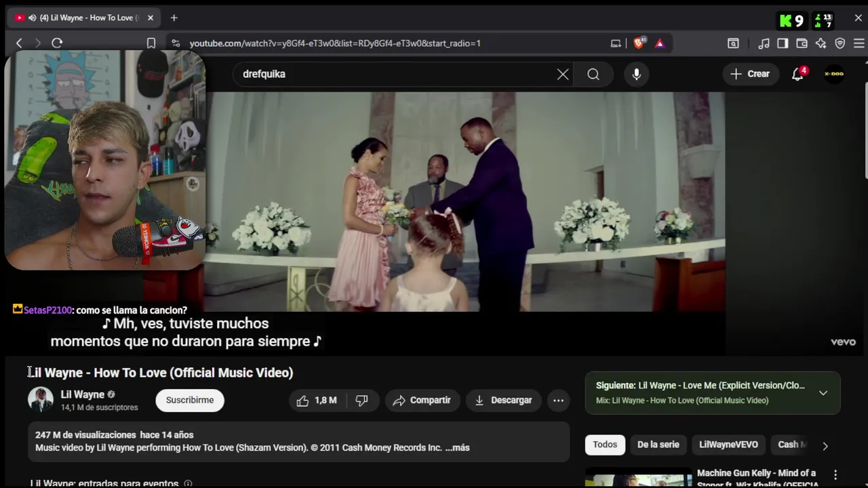Open the Brave VPN shield icon
868x488 pixels.
840,43
